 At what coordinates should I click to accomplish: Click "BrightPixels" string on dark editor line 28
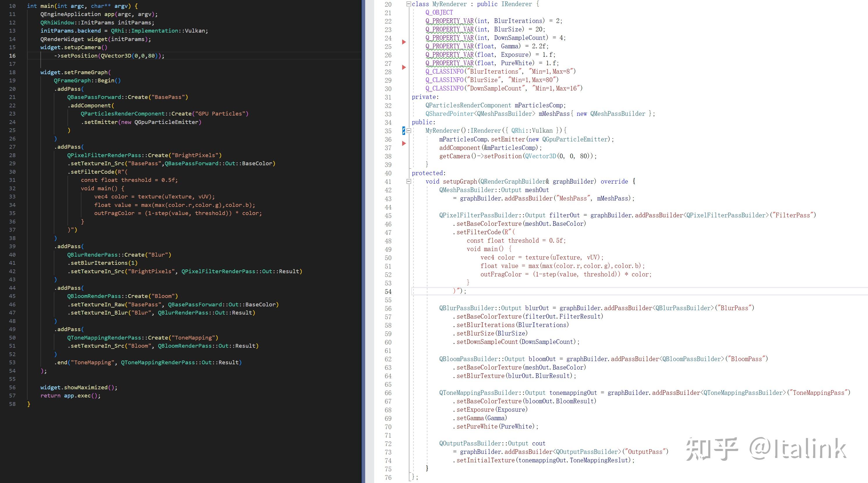tap(195, 155)
